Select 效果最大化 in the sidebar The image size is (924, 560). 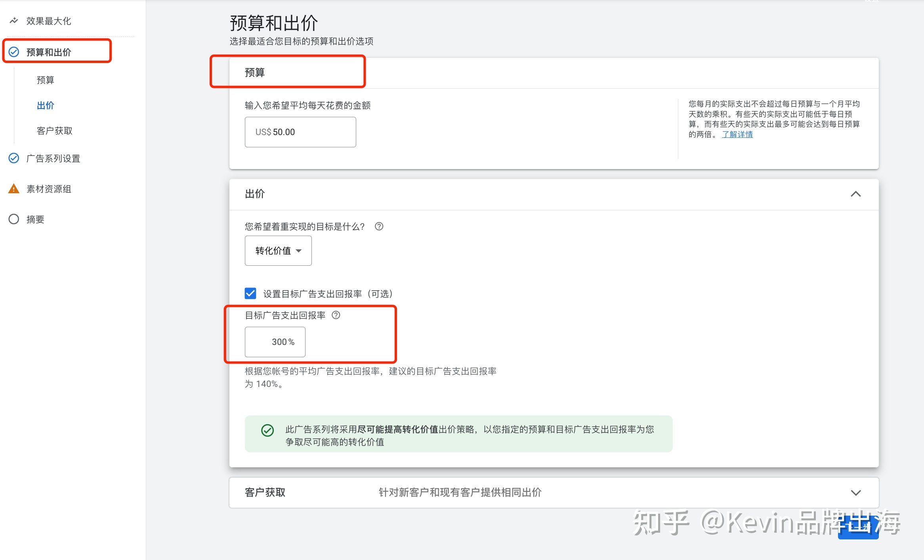pos(49,21)
